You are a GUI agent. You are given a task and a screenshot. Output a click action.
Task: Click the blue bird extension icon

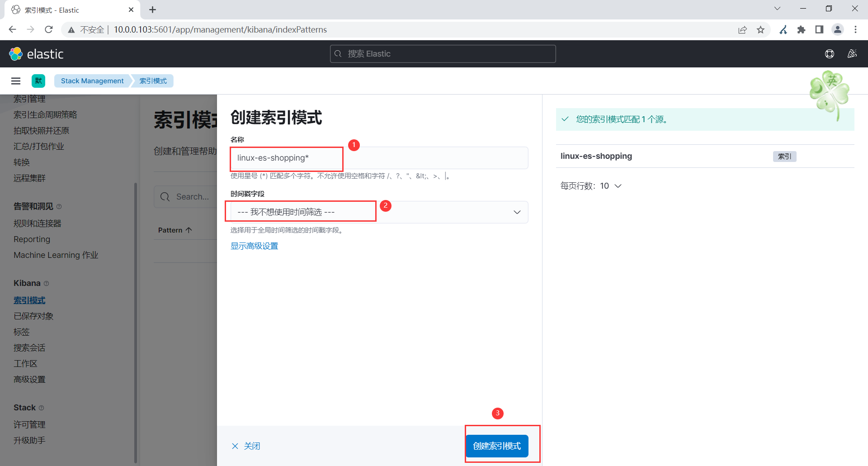click(x=783, y=29)
